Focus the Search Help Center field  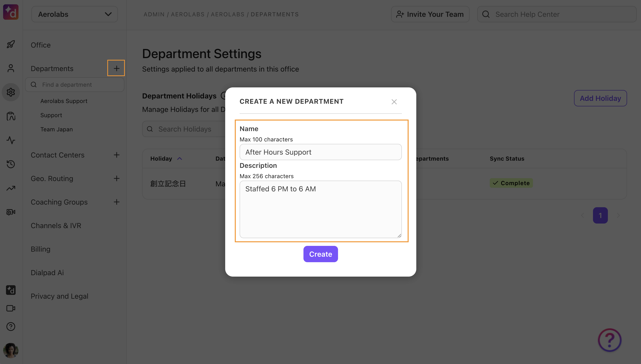(557, 14)
